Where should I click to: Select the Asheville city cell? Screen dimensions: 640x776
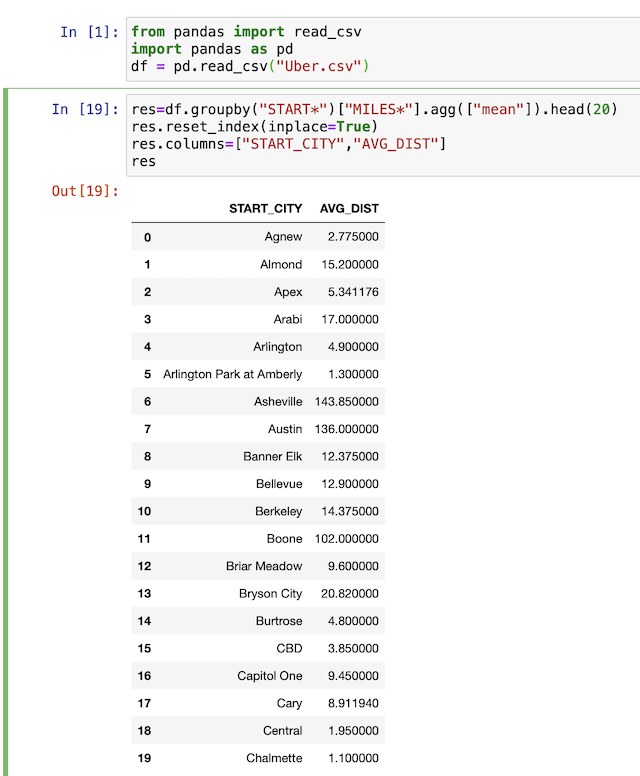[x=278, y=401]
